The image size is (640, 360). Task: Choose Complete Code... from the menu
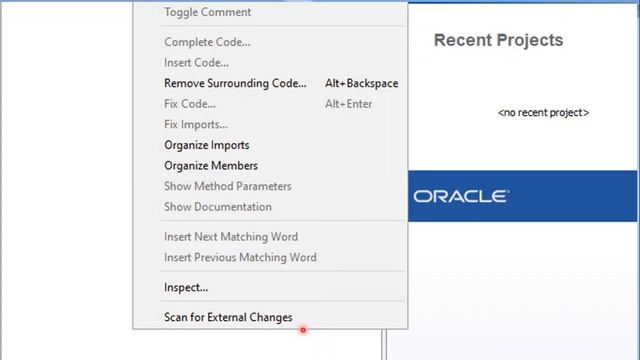(270, 42)
